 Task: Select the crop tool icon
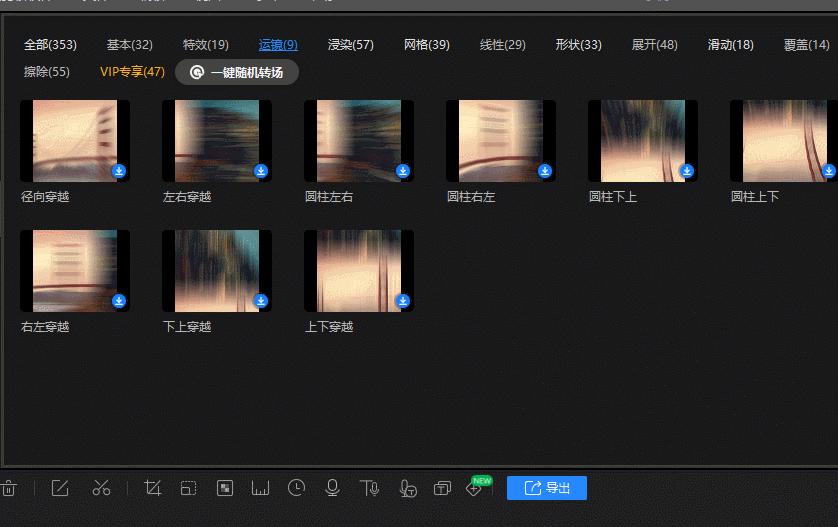click(152, 488)
